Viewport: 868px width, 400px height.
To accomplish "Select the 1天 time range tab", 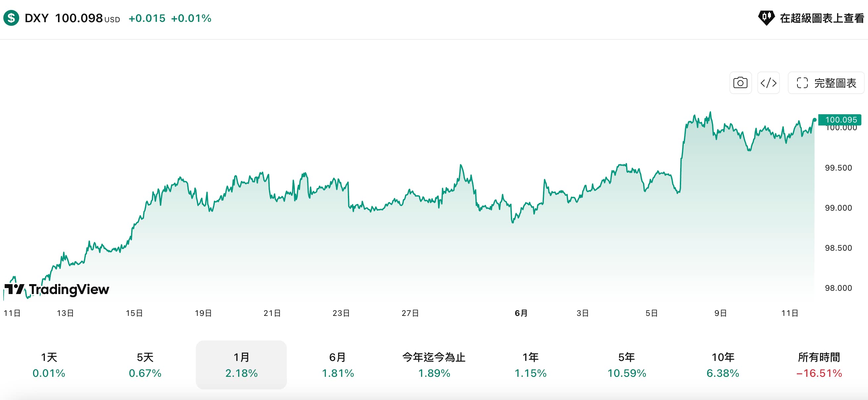I will [49, 365].
